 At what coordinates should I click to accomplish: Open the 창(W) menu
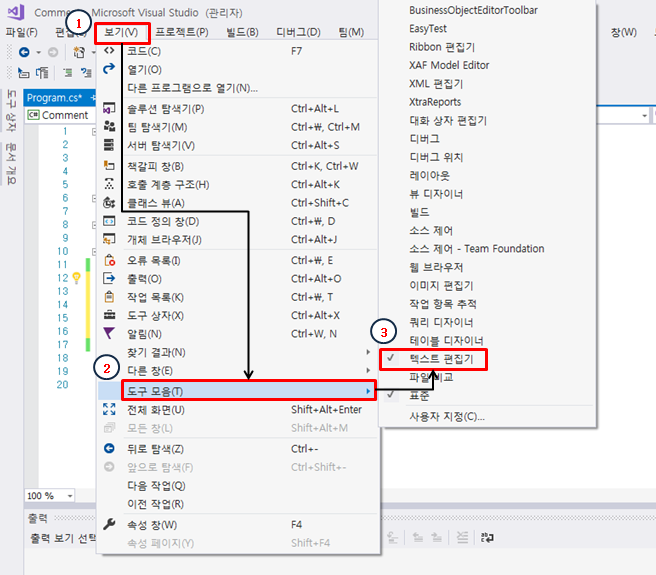tap(624, 32)
